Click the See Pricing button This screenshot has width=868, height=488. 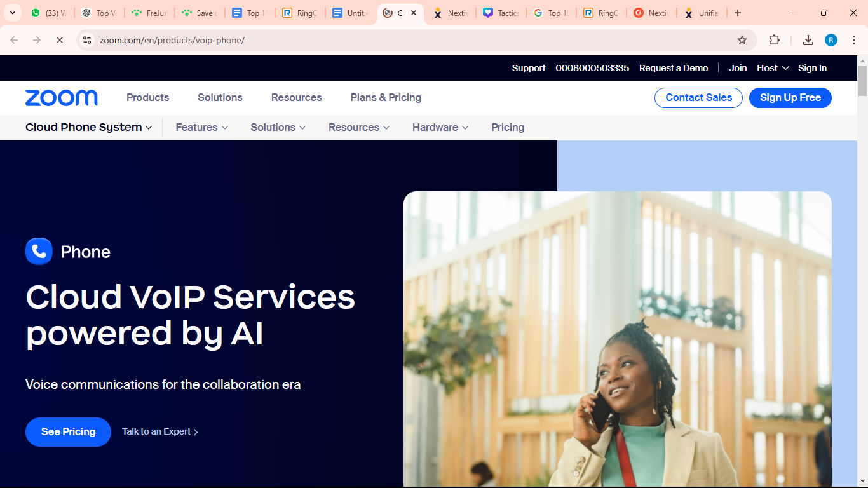pyautogui.click(x=68, y=432)
